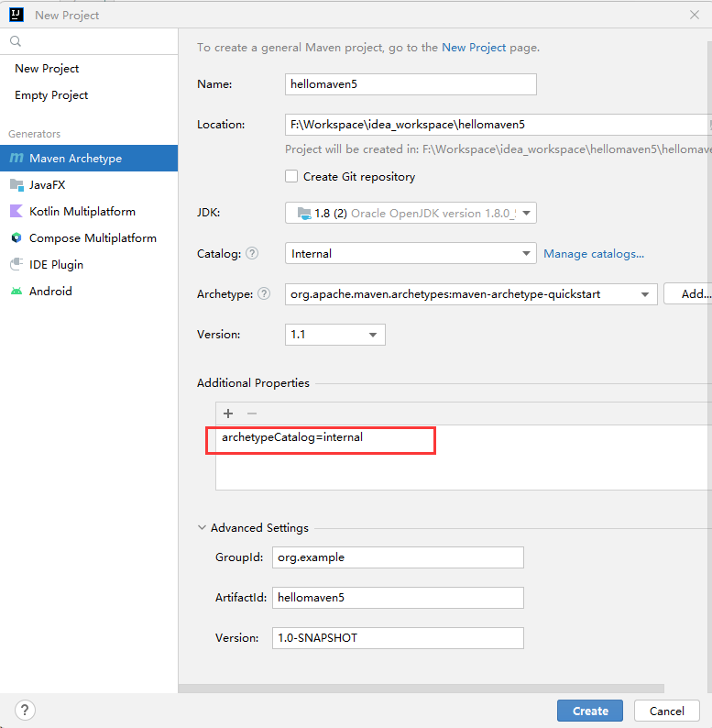Screen dimensions: 712x728
Task: Click the Compose Multiplatform icon
Action: click(x=16, y=238)
